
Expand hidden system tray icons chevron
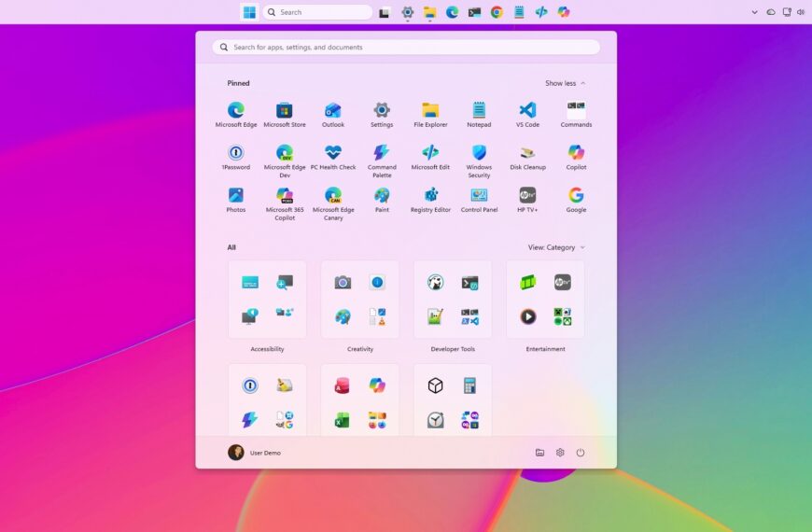(754, 12)
